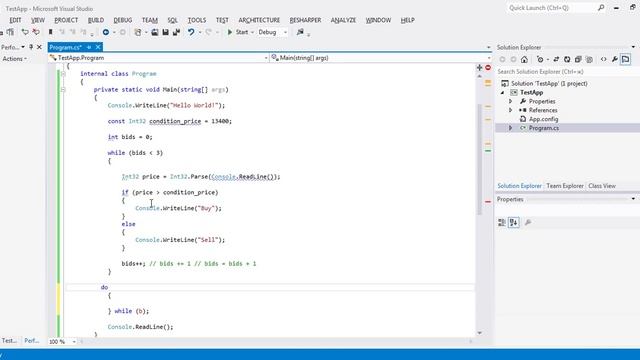Expand the Program.cs tree node
Image resolution: width=640 pixels, height=360 pixels.
(510, 128)
